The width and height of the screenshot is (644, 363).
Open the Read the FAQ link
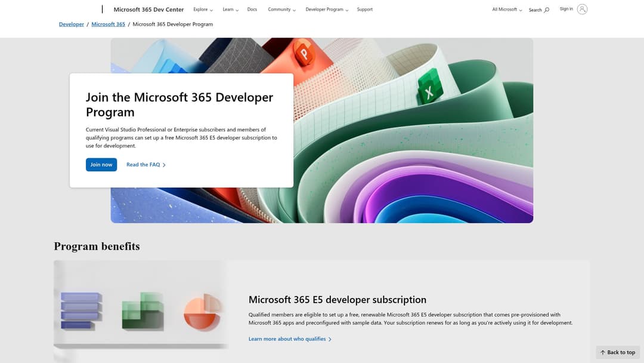143,165
